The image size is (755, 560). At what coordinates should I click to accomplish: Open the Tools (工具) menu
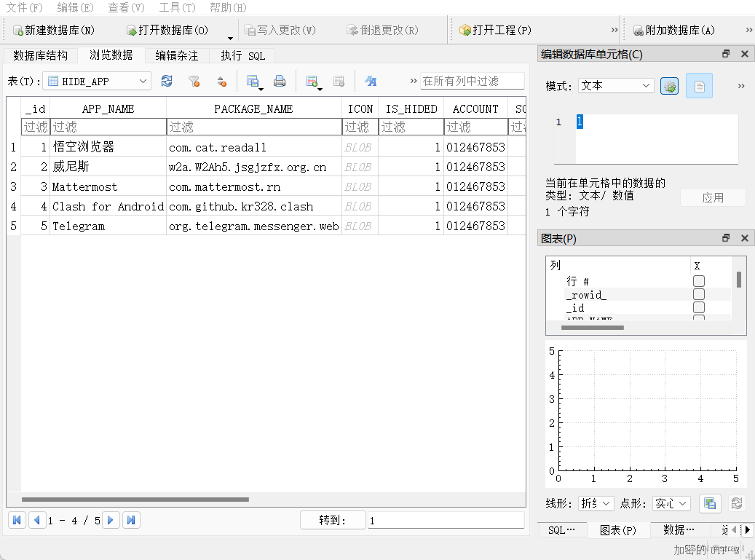pyautogui.click(x=177, y=7)
